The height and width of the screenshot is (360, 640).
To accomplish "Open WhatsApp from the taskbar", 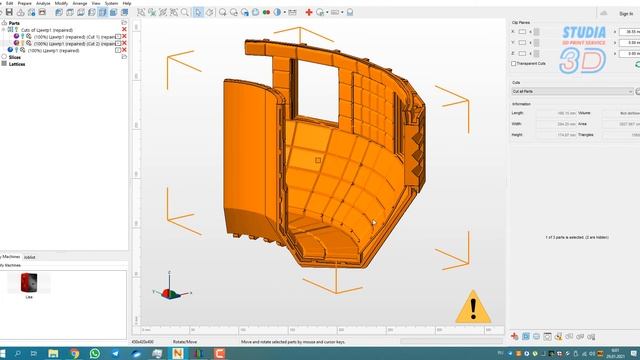I will pos(95,353).
